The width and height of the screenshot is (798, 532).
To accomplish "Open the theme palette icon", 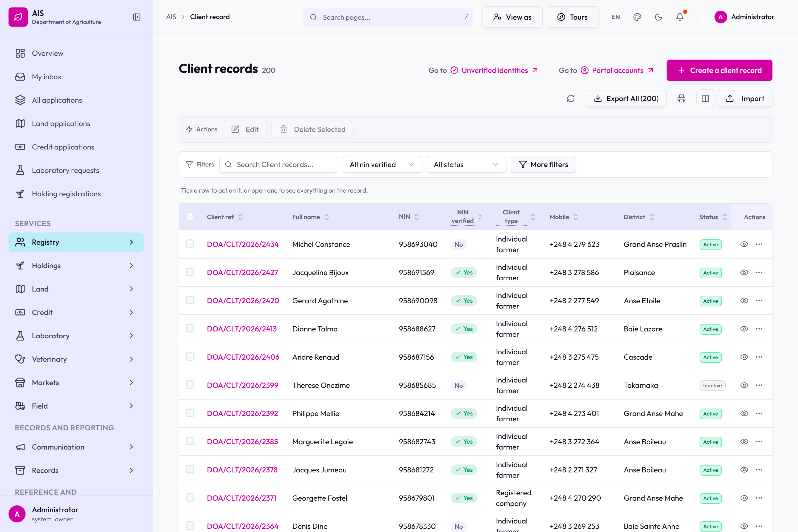I will coord(637,17).
